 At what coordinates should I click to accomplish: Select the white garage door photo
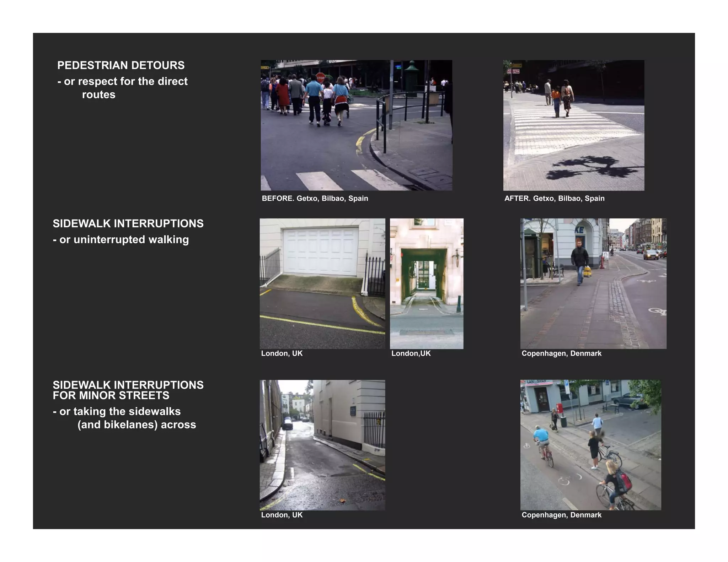322,283
